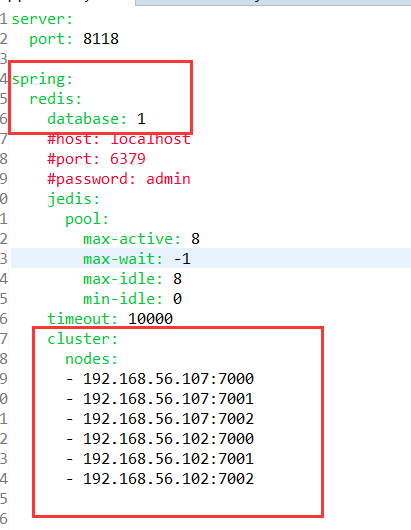Select the 'spring:' key
The width and height of the screenshot is (411, 530).
point(42,79)
